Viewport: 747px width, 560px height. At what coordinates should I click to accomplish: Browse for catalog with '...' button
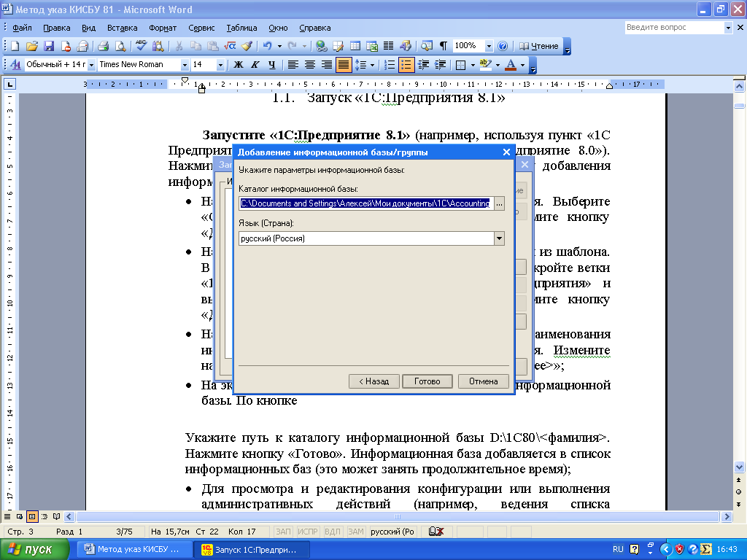click(x=499, y=204)
